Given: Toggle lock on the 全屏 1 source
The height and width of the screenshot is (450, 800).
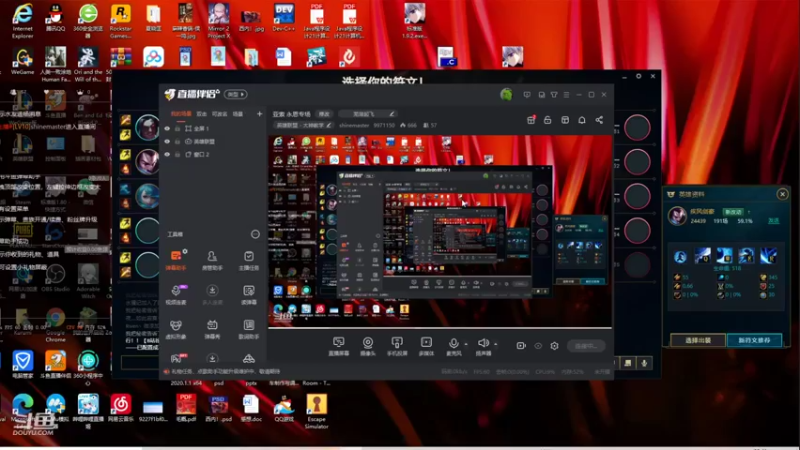Looking at the screenshot, I should [178, 129].
